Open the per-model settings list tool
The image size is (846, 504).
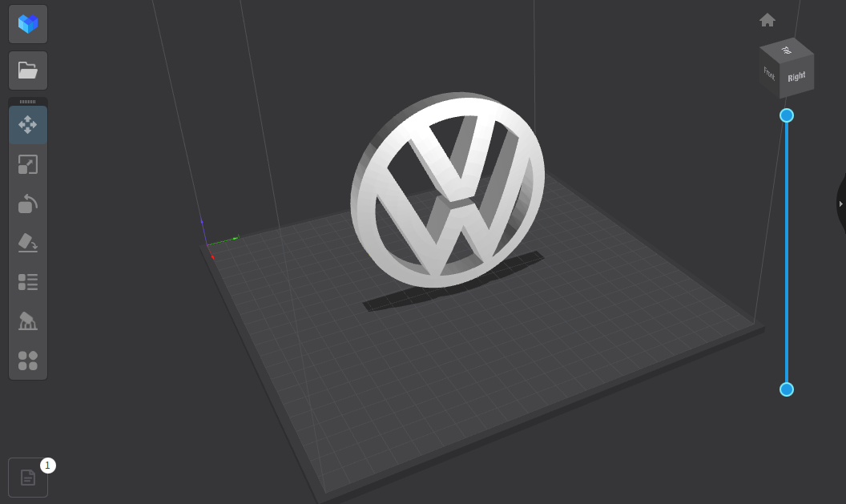(28, 282)
